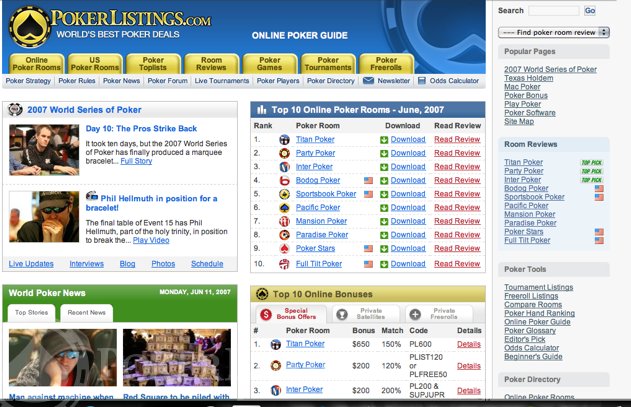Open the US Poker Rooms tab
631x407 pixels.
tap(95, 64)
